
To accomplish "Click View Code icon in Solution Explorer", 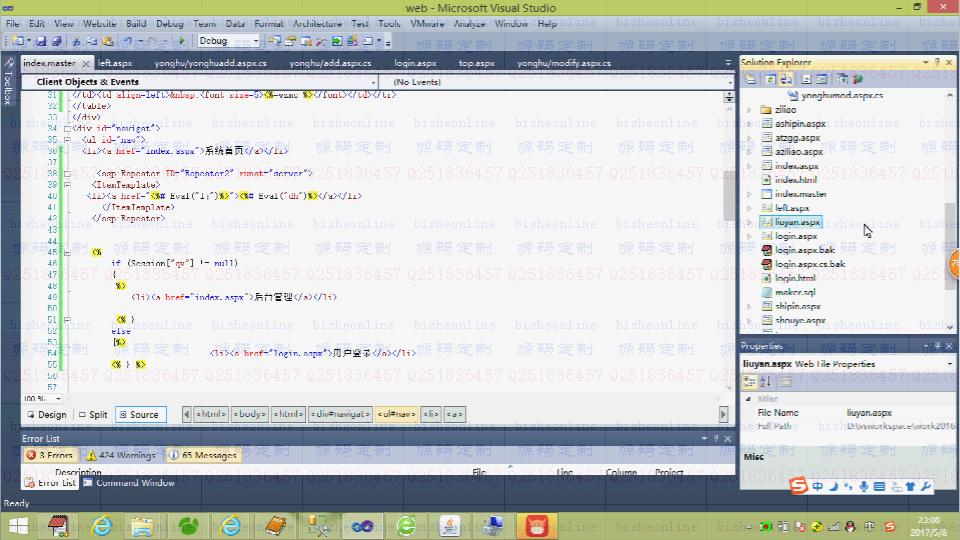I will coord(806,79).
